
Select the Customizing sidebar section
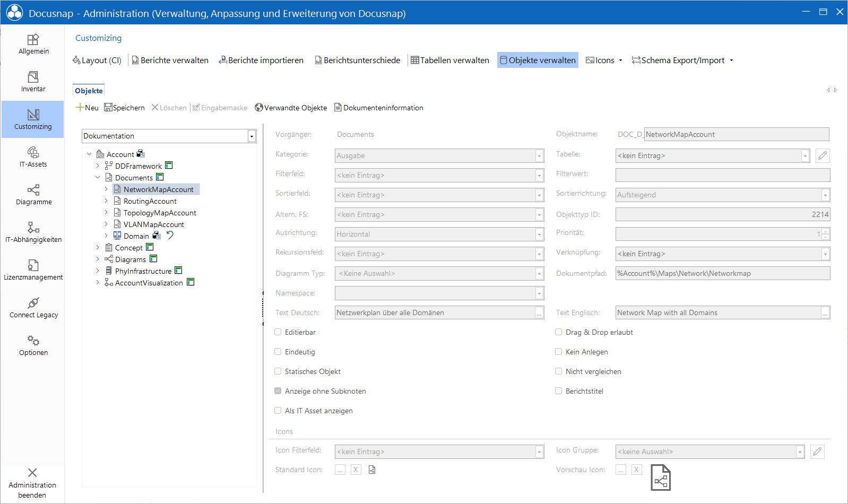click(33, 119)
